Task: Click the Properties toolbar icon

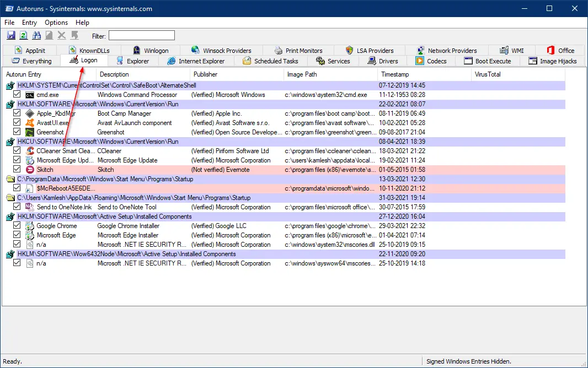Action: (49, 36)
